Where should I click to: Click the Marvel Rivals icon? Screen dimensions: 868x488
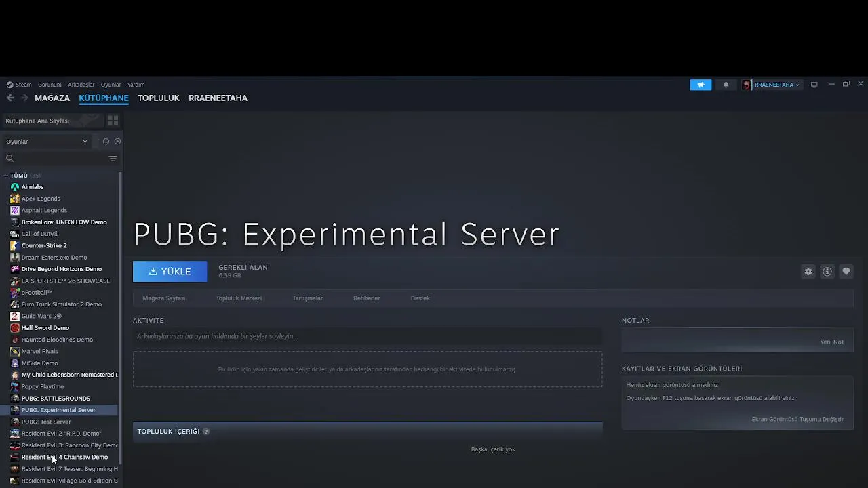[15, 351]
